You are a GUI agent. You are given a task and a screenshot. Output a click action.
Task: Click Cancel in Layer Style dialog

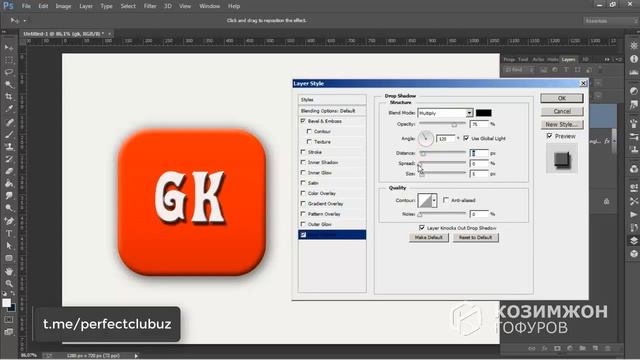[x=562, y=111]
